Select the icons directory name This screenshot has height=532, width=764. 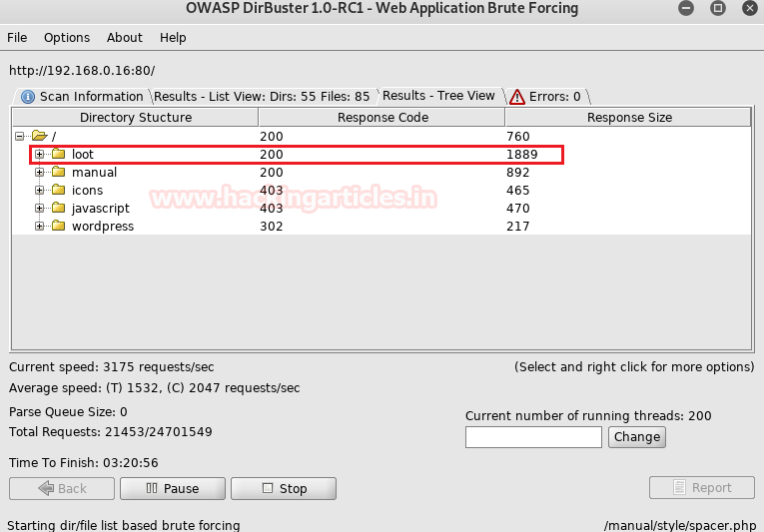[x=88, y=191]
